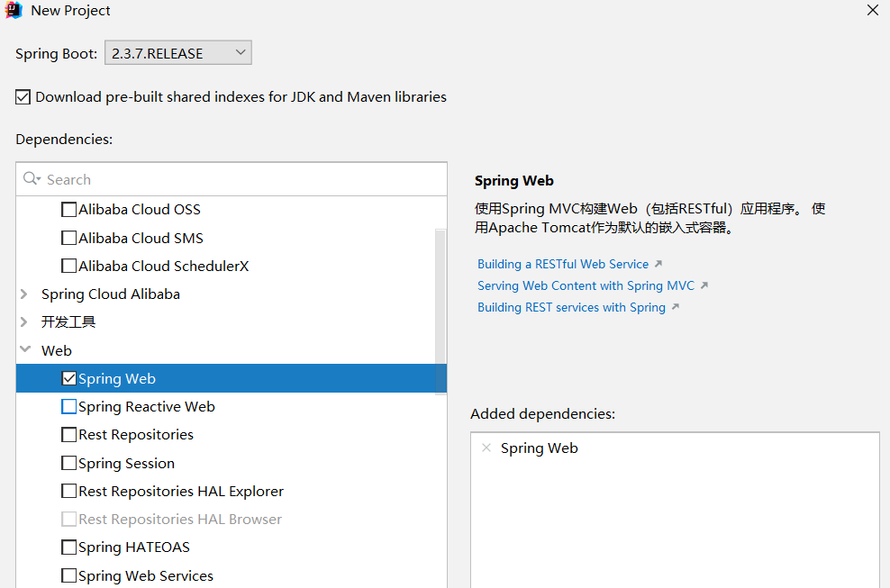890x588 pixels.
Task: Expand the Spring Cloud Alibaba group
Action: (24, 294)
